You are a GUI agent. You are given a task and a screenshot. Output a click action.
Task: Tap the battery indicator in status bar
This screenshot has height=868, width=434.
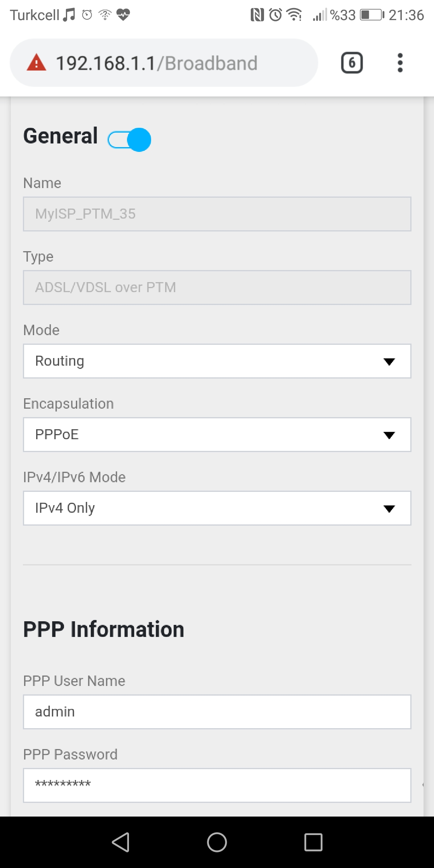tap(372, 15)
